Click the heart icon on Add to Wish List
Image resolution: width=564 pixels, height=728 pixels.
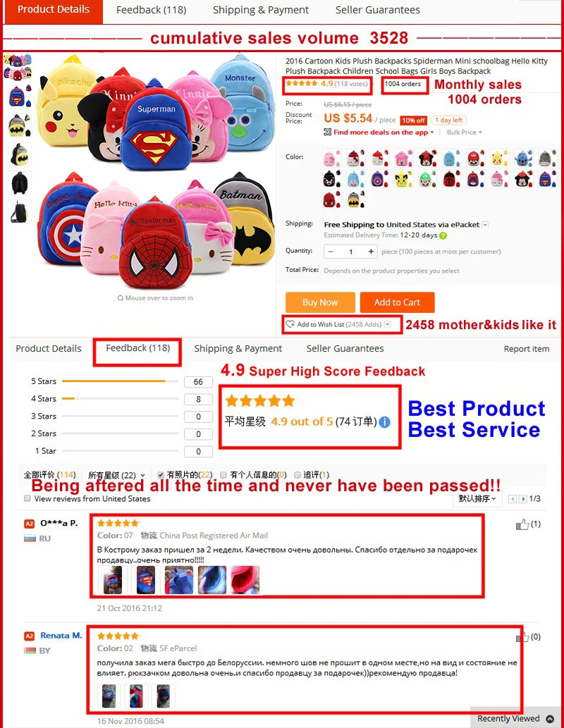tap(290, 324)
